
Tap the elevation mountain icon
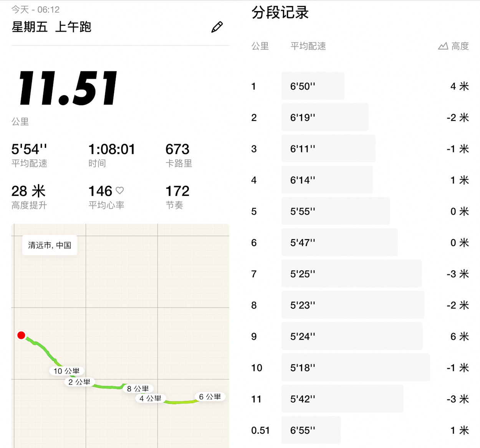click(x=443, y=46)
